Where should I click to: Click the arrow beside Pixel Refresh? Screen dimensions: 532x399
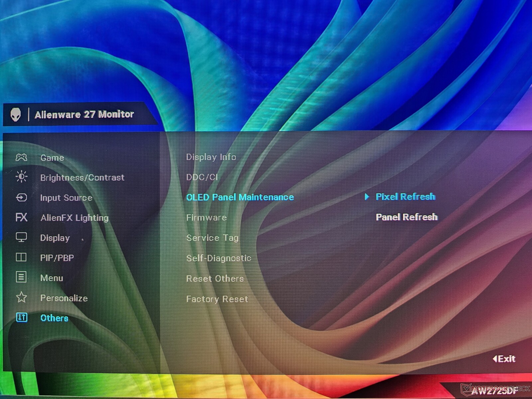coord(367,197)
